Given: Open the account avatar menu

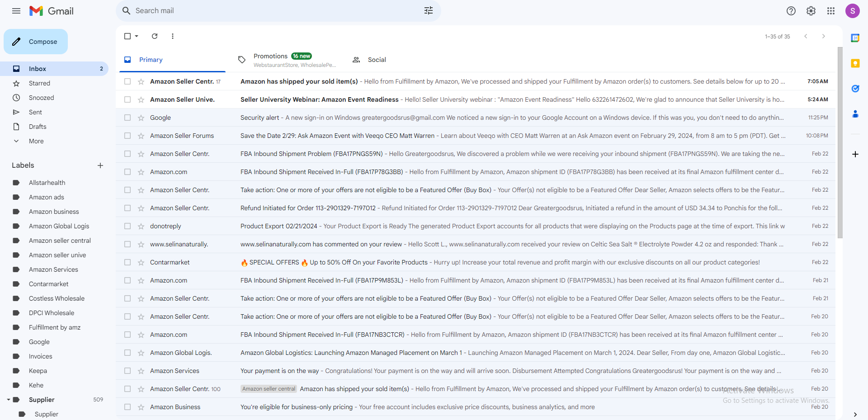Looking at the screenshot, I should (x=853, y=11).
